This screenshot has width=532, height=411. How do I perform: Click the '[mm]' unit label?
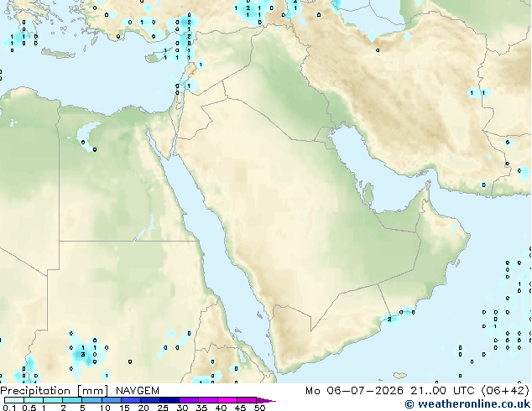[x=92, y=391]
